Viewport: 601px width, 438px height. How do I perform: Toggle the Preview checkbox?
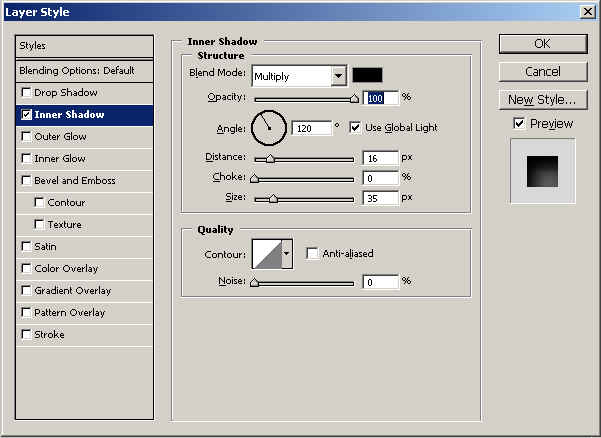pyautogui.click(x=519, y=123)
